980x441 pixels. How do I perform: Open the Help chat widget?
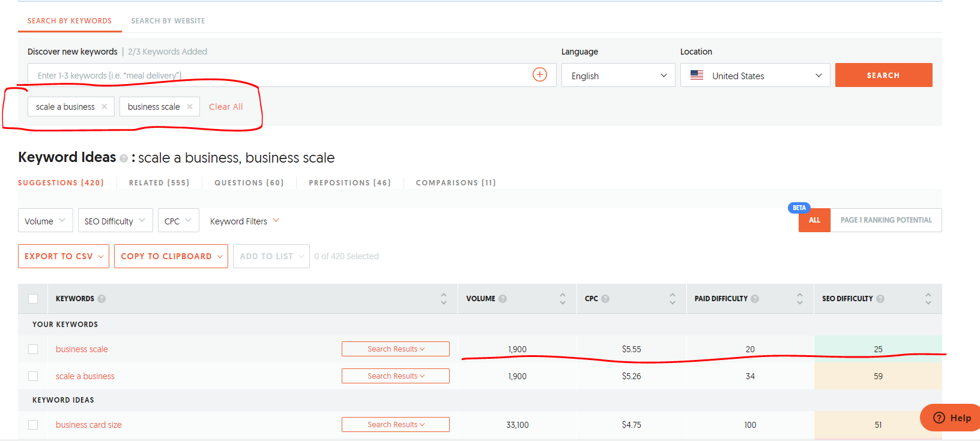[x=951, y=418]
